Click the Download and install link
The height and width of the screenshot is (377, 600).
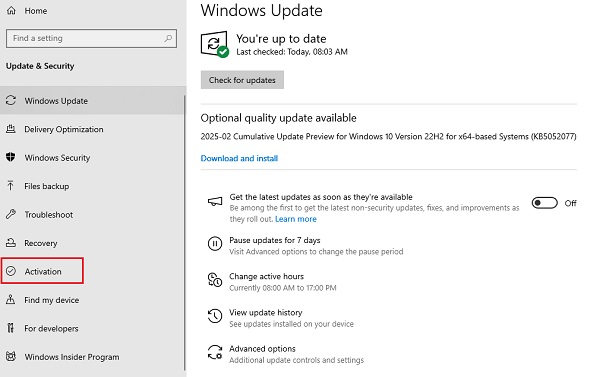(239, 158)
